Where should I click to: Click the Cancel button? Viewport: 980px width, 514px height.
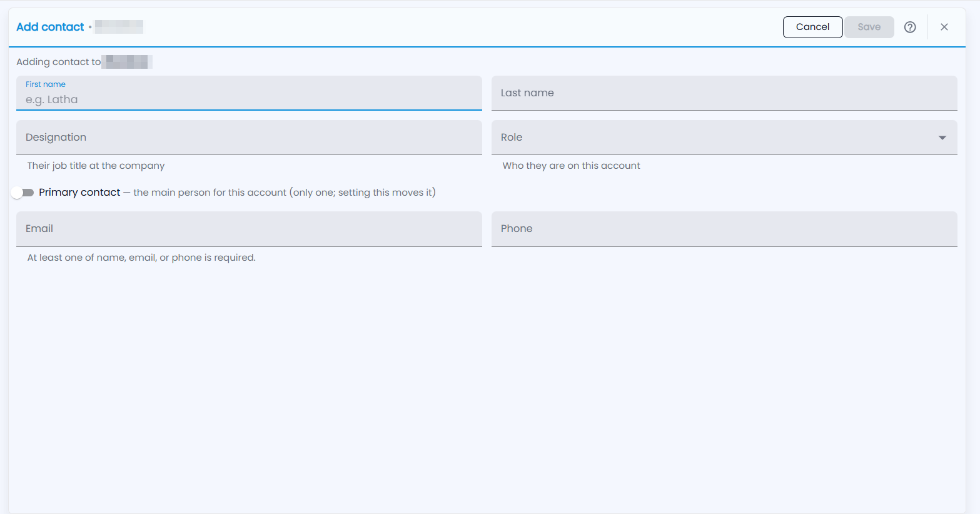(x=812, y=27)
